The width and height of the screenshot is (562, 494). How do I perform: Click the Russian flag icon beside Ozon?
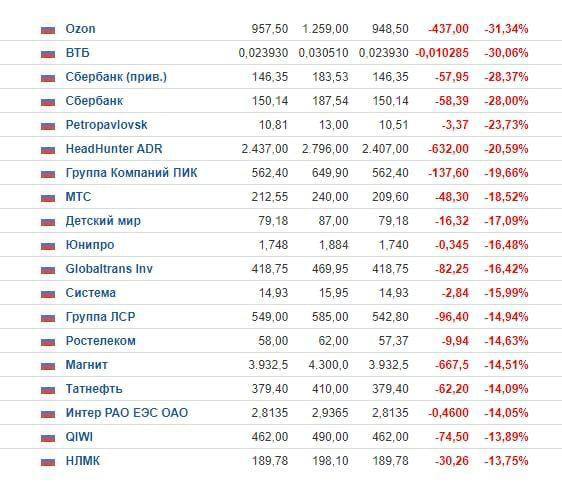pos(48,30)
